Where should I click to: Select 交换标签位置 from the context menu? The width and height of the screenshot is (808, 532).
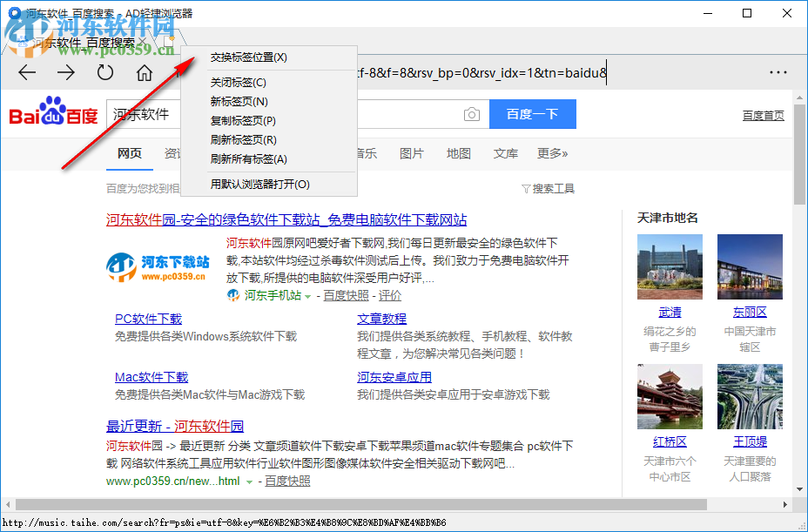pyautogui.click(x=247, y=57)
